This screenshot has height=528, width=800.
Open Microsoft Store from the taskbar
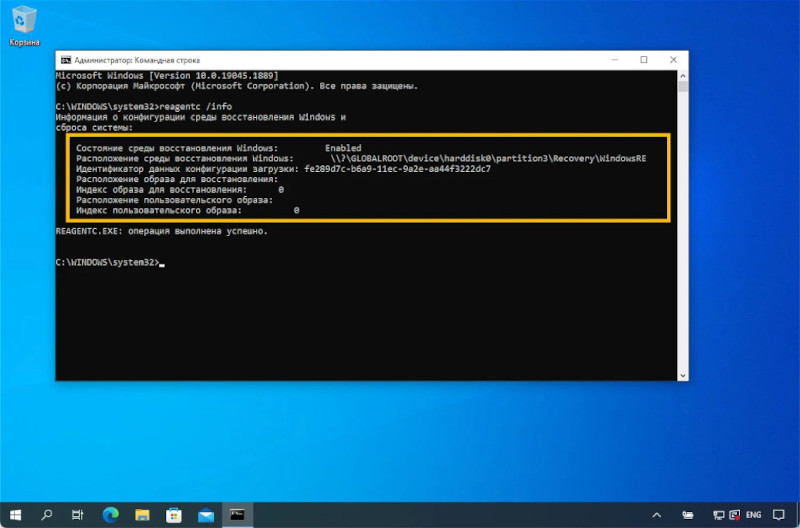coord(174,514)
